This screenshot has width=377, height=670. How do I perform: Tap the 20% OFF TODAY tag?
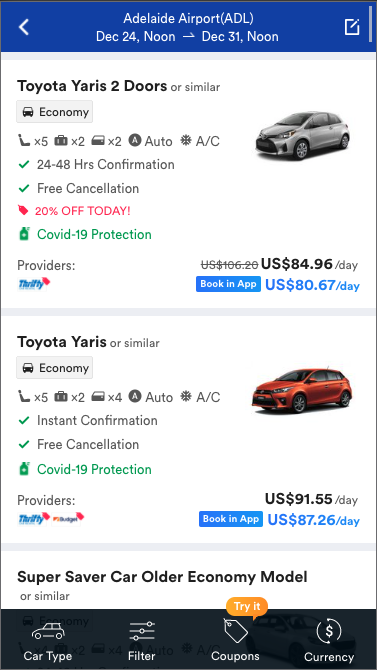(x=74, y=211)
